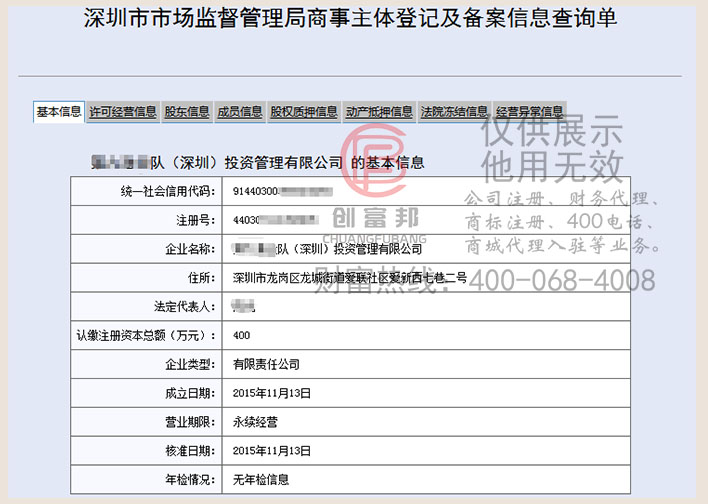Click the label 企业名称
Image resolution: width=708 pixels, height=504 pixels.
click(x=190, y=249)
